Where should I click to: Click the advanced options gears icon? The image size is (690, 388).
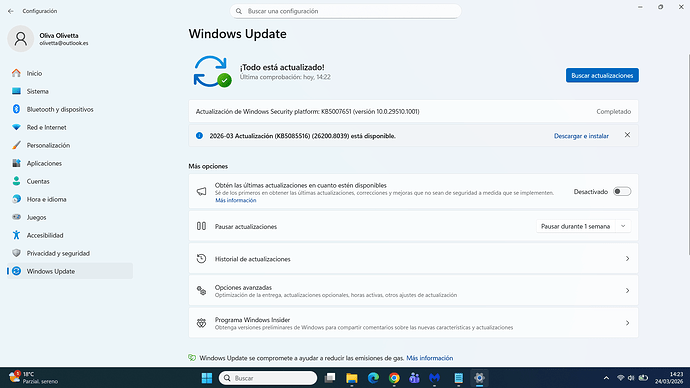[201, 291]
